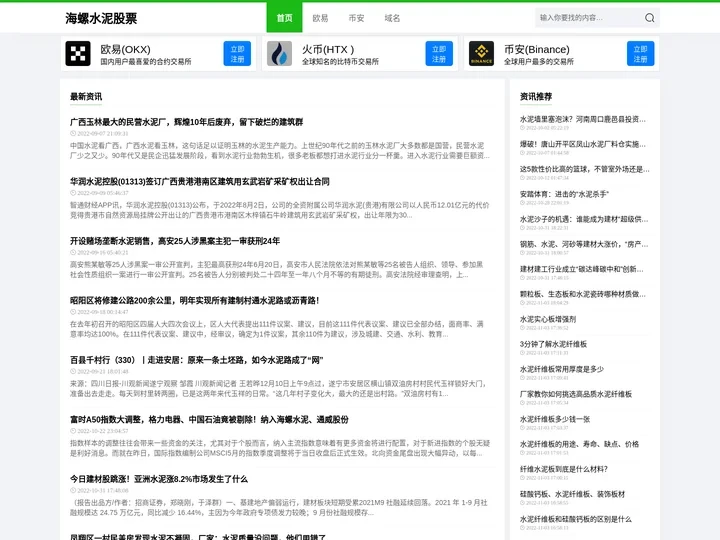Open sidebar link 纤维水泥板到底是什么材料
This screenshot has height=540, width=720.
tap(564, 469)
